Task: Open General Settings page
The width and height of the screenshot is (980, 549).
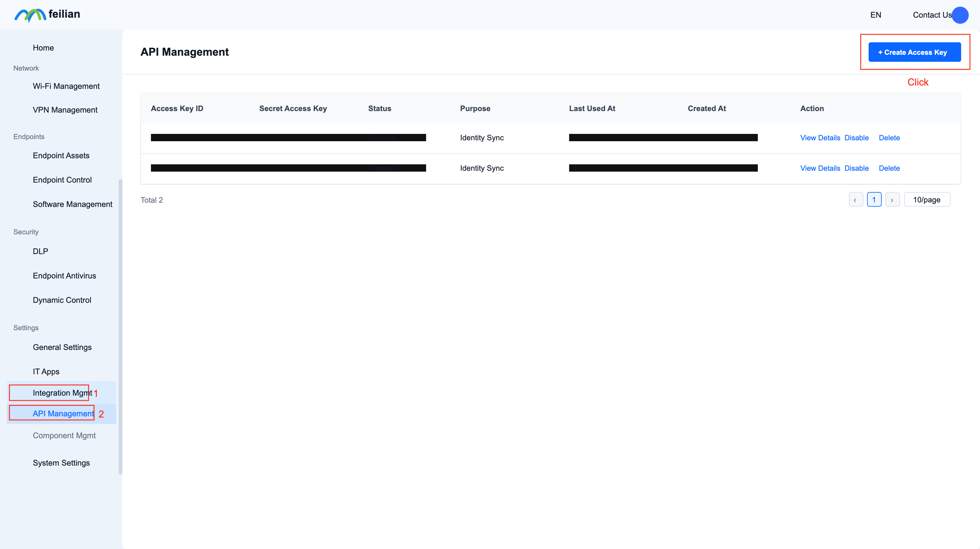Action: pyautogui.click(x=62, y=347)
